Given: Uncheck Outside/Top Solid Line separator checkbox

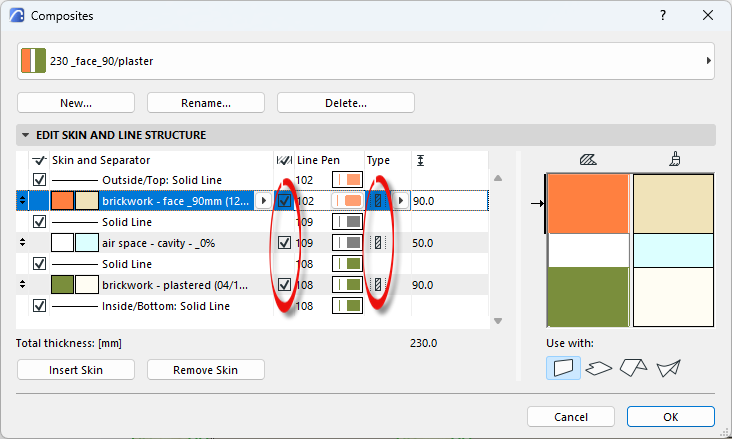Looking at the screenshot, I should 39,180.
